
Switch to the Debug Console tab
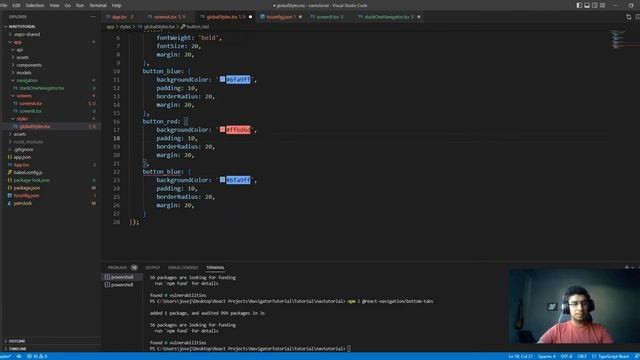click(x=183, y=268)
